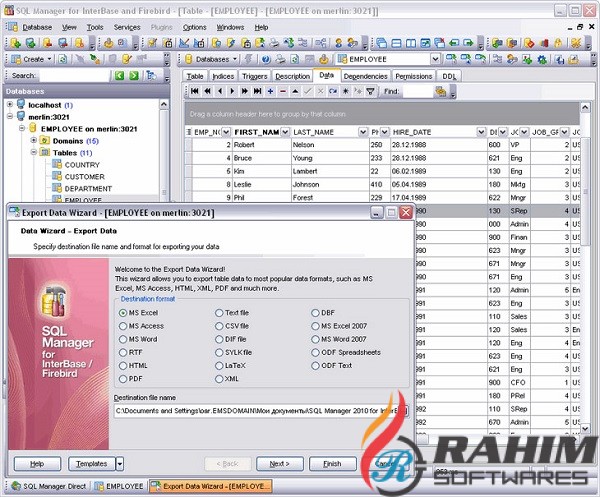Switch to EMPLOYEE window in bottom bar
The image size is (600, 497).
tap(119, 486)
